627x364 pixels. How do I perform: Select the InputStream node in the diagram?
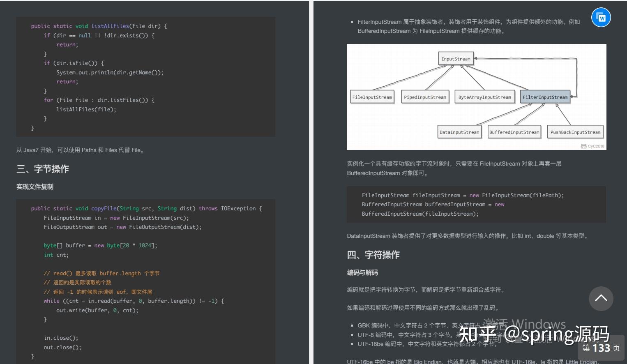coord(455,59)
